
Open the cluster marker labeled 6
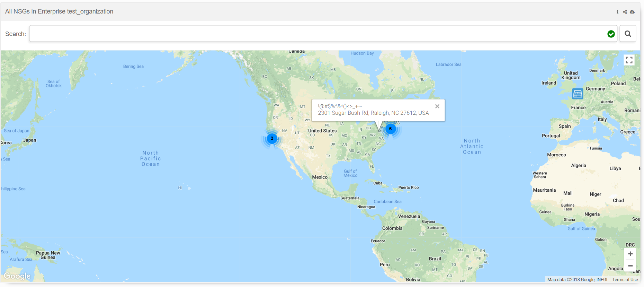click(391, 129)
